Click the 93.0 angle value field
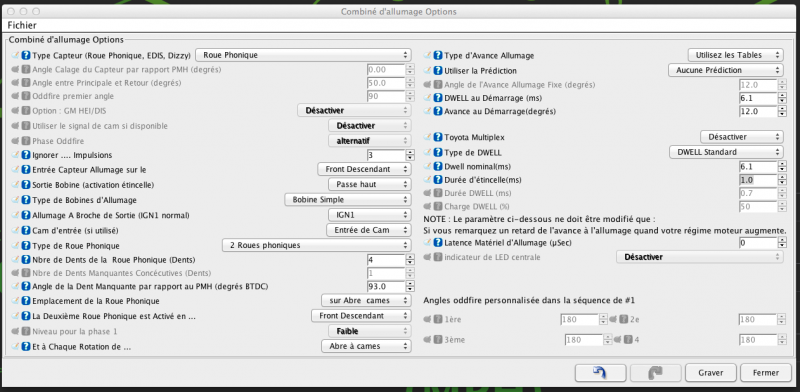 (386, 286)
